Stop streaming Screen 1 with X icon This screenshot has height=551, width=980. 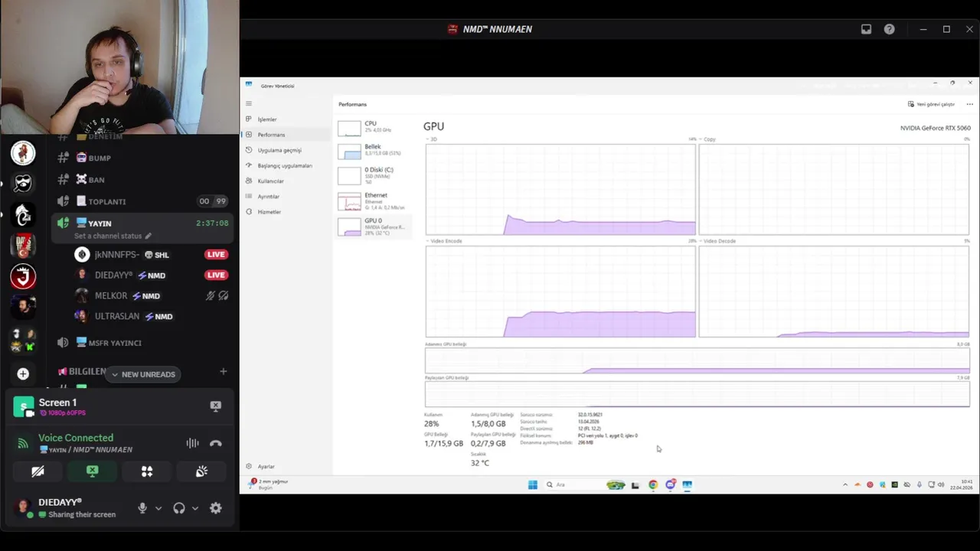click(x=215, y=406)
